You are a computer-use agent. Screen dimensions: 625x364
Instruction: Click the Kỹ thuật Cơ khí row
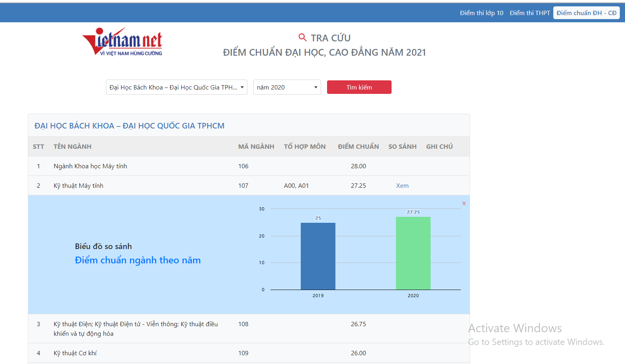coord(75,353)
